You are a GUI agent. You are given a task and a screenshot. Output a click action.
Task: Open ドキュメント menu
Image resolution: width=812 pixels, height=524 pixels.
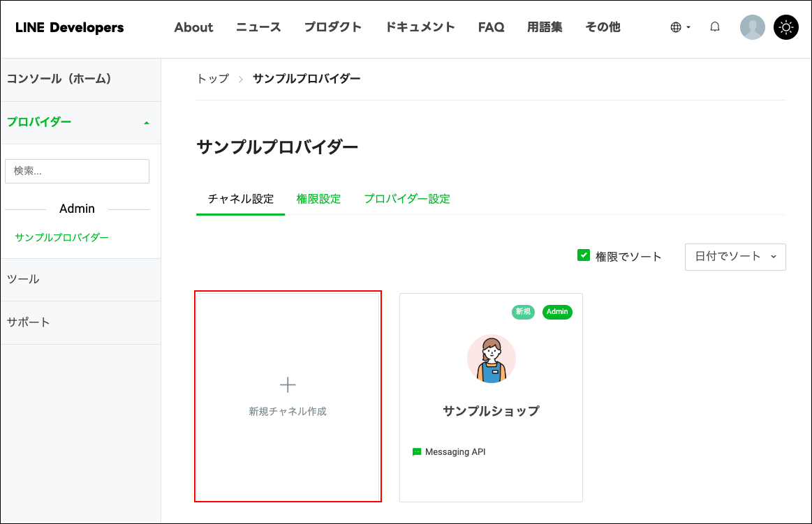[x=420, y=27]
